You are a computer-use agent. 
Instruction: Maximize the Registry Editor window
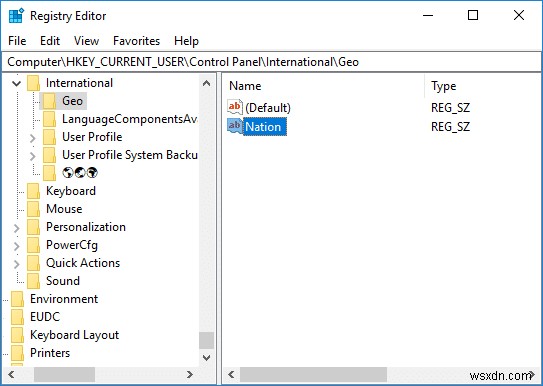click(x=473, y=16)
